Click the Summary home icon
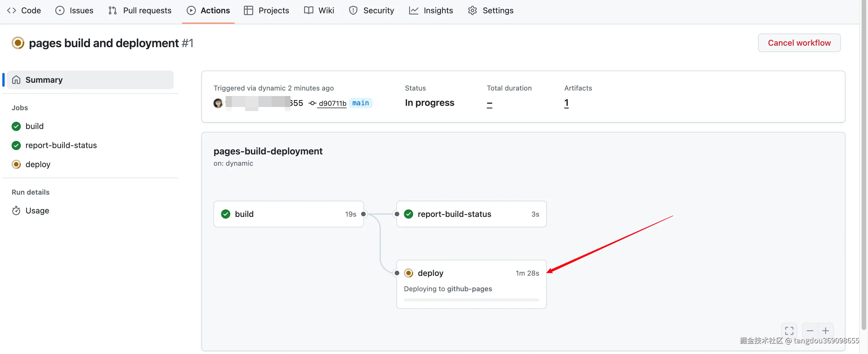The image size is (868, 354). (x=16, y=80)
